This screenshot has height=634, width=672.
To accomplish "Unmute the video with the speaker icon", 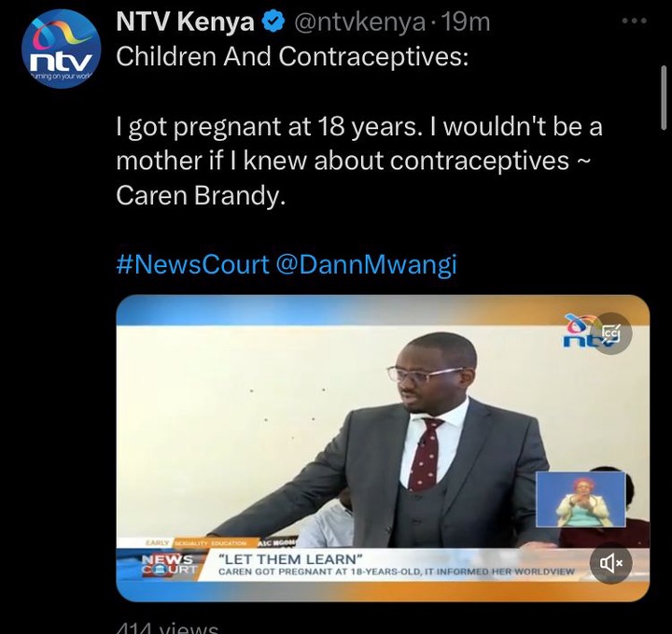I will click(x=610, y=563).
